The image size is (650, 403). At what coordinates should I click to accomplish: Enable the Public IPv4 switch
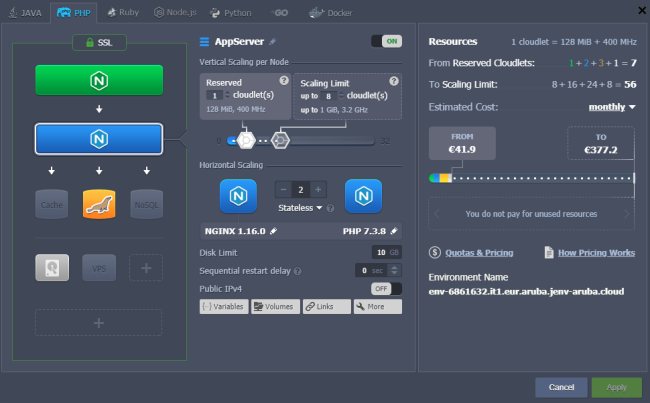tap(386, 289)
